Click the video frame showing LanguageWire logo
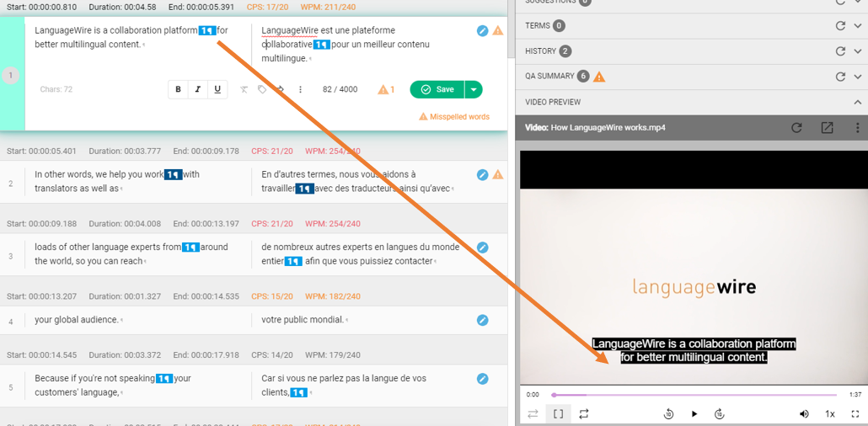The width and height of the screenshot is (868, 426). (694, 267)
